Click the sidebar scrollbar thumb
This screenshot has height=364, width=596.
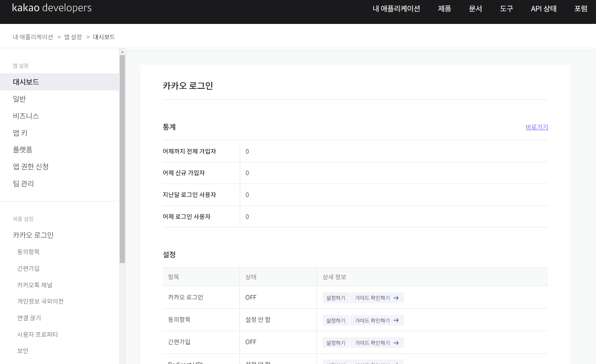click(x=122, y=159)
